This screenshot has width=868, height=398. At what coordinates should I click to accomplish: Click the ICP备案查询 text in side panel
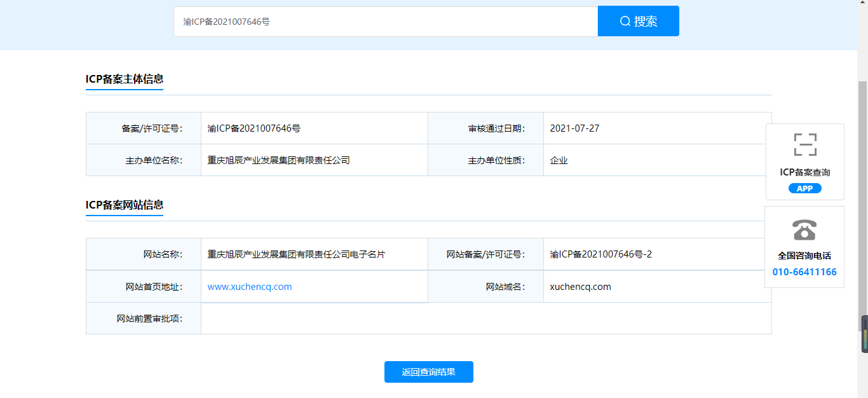coord(804,172)
